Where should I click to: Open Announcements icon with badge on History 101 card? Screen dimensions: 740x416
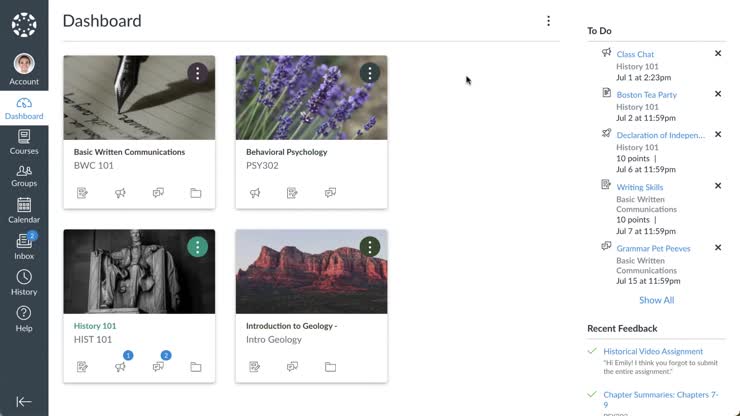[x=120, y=366]
